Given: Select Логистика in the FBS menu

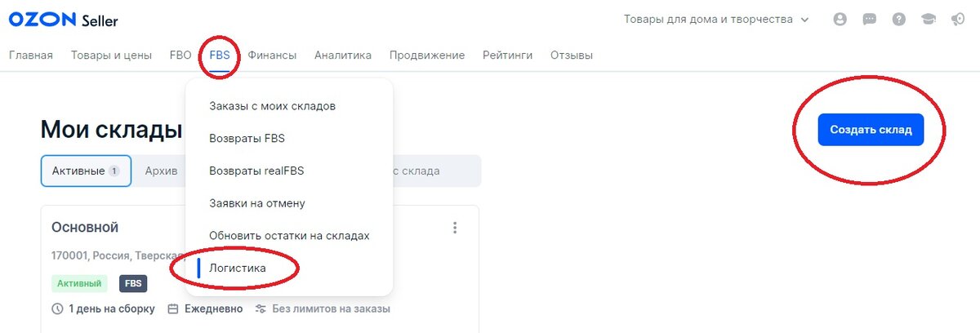Looking at the screenshot, I should (238, 268).
